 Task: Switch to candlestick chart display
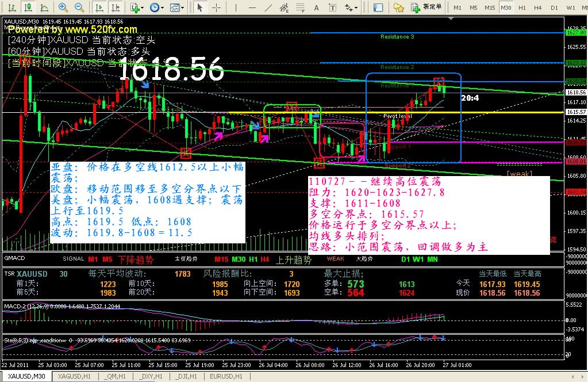click(27, 7)
